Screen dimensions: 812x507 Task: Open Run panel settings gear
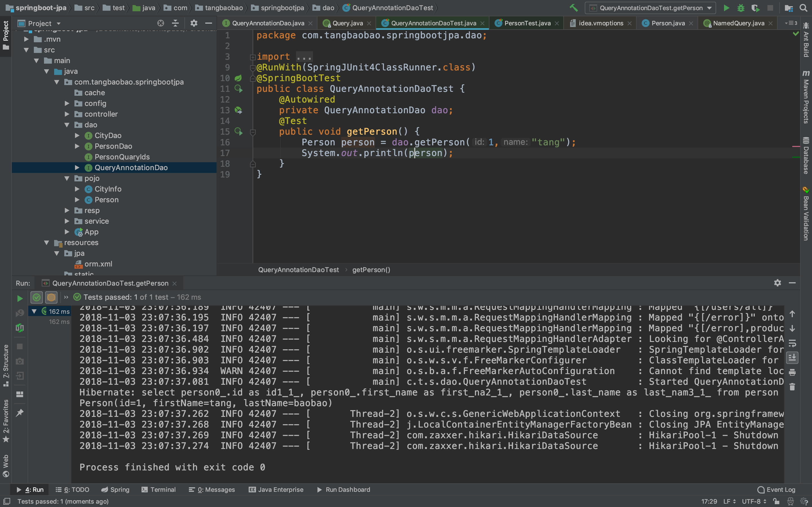[x=777, y=283]
